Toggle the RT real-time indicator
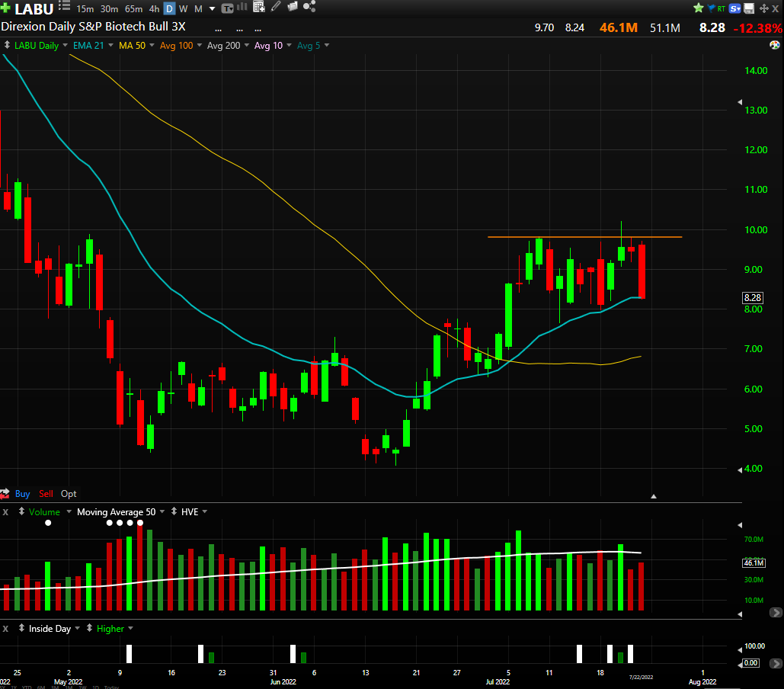Image resolution: width=784 pixels, height=689 pixels. click(721, 8)
